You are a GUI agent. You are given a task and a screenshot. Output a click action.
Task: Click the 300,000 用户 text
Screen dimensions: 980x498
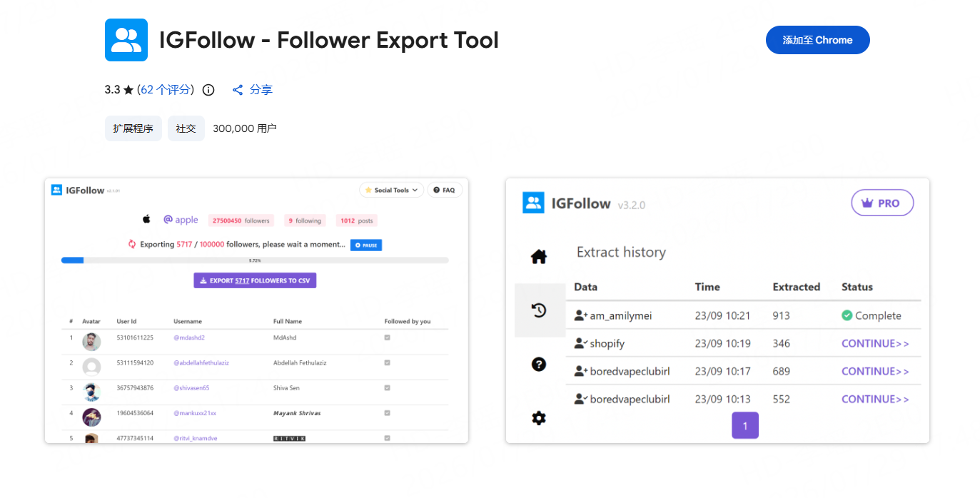coord(245,128)
